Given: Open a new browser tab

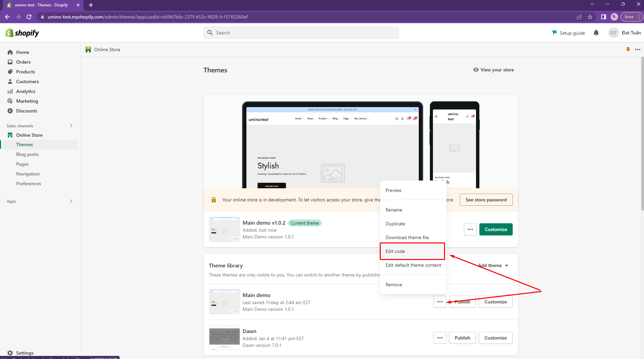Looking at the screenshot, I should pos(91,5).
